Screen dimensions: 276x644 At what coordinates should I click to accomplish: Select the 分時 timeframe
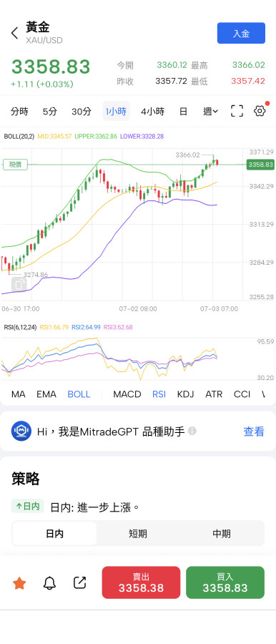tap(19, 112)
